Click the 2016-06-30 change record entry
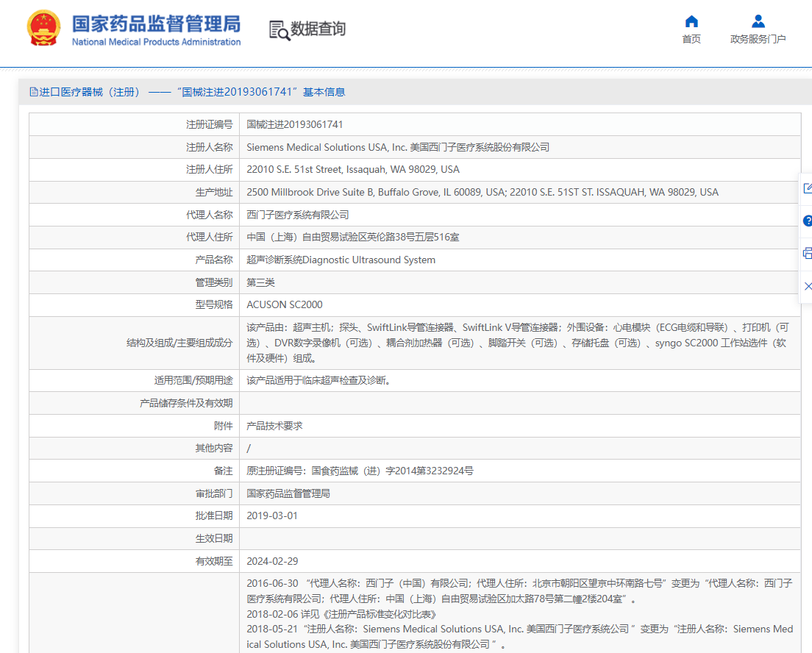The height and width of the screenshot is (653, 812). tap(519, 590)
